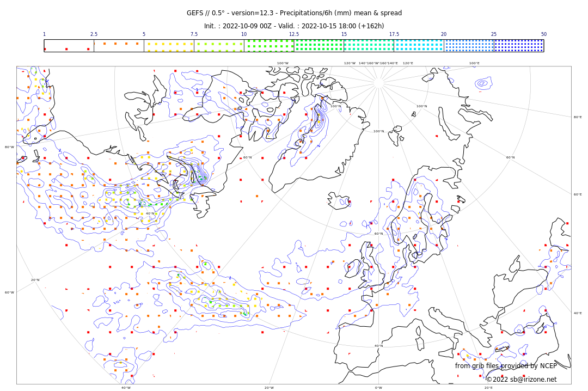Click the GEFS precipitation chart title
The height and width of the screenshot is (391, 588).
[x=294, y=13]
